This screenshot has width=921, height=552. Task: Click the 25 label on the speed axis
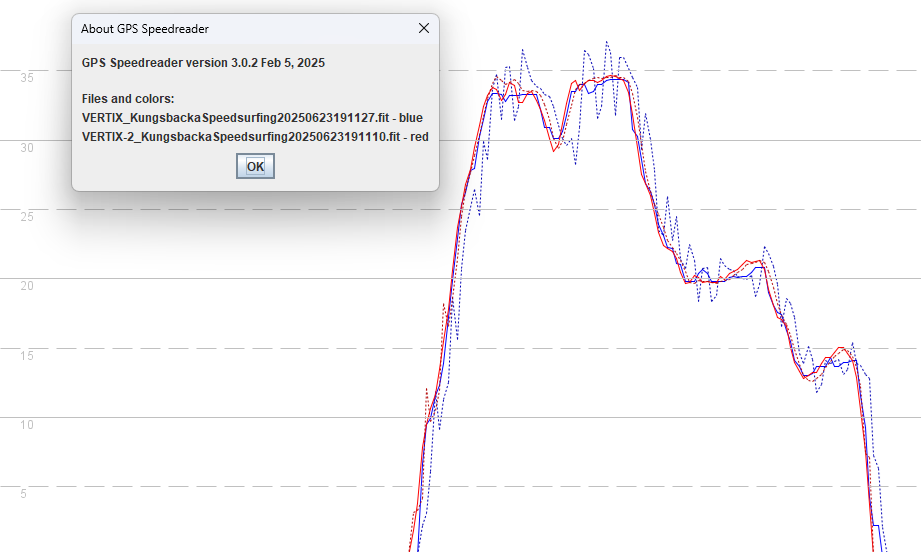(x=27, y=216)
